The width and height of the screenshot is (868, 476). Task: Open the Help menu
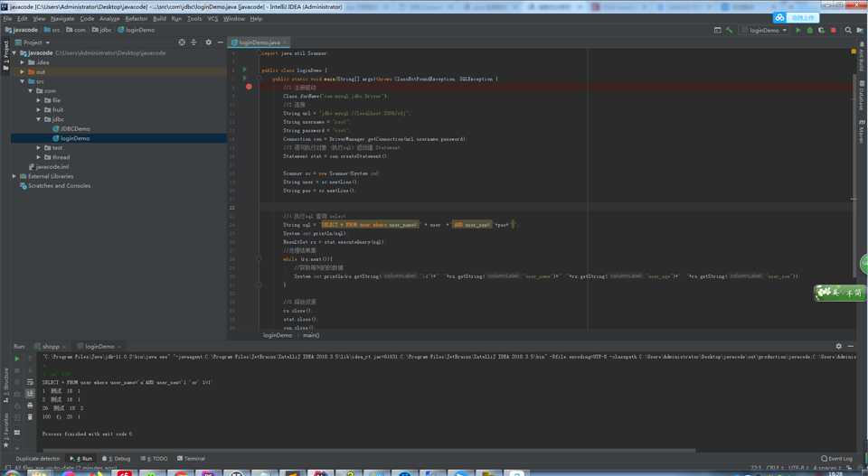[256, 19]
